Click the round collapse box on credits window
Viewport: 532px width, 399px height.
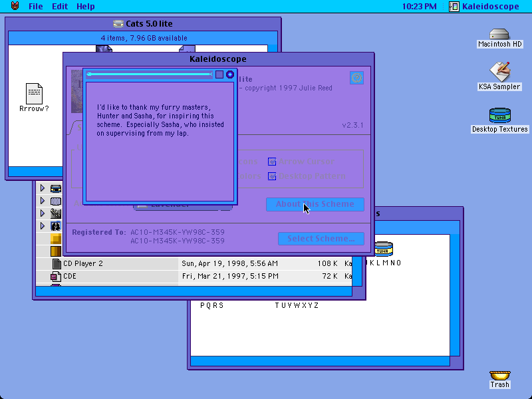(230, 74)
